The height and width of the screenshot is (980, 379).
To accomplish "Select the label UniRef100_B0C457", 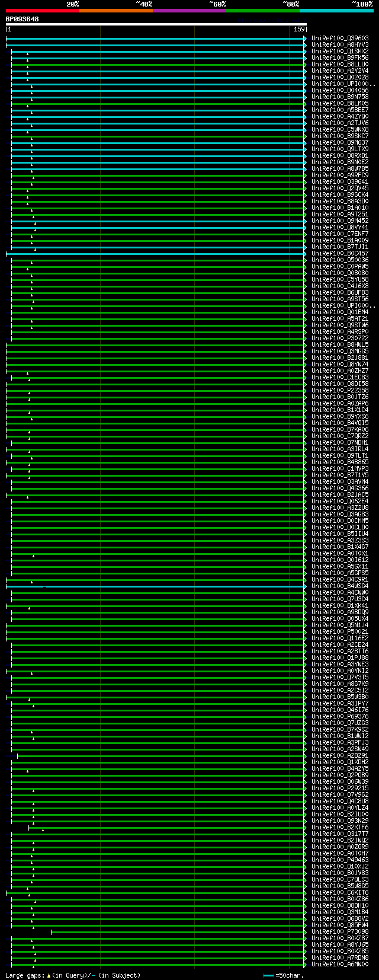I will coord(340,253).
